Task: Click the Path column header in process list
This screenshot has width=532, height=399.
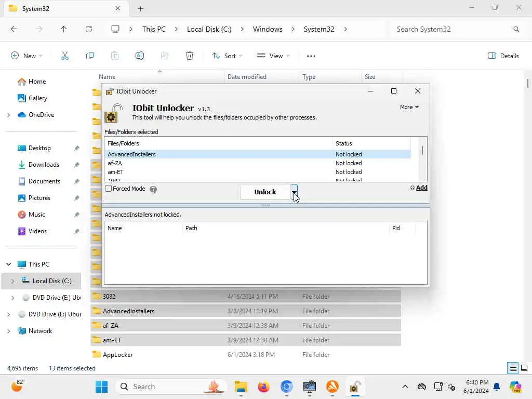Action: point(286,228)
